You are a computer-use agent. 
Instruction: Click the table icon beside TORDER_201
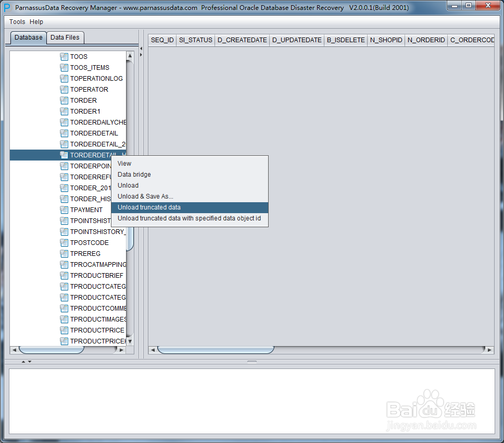[x=64, y=188]
